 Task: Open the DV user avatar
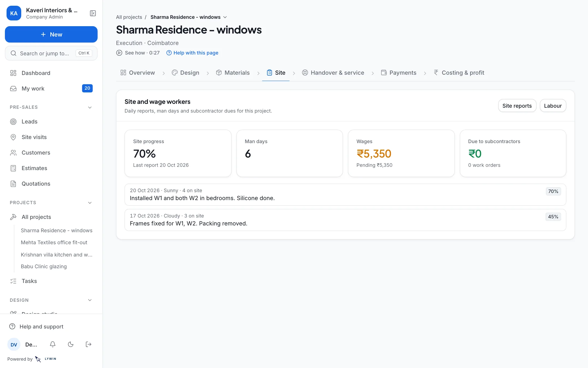pos(14,345)
